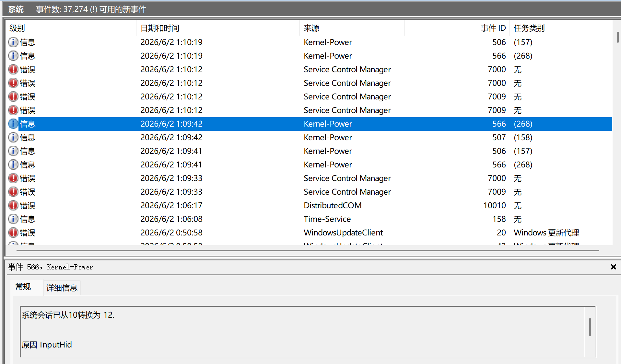This screenshot has width=621, height=364.
Task: Click event ID 158 cell
Action: pyautogui.click(x=499, y=219)
